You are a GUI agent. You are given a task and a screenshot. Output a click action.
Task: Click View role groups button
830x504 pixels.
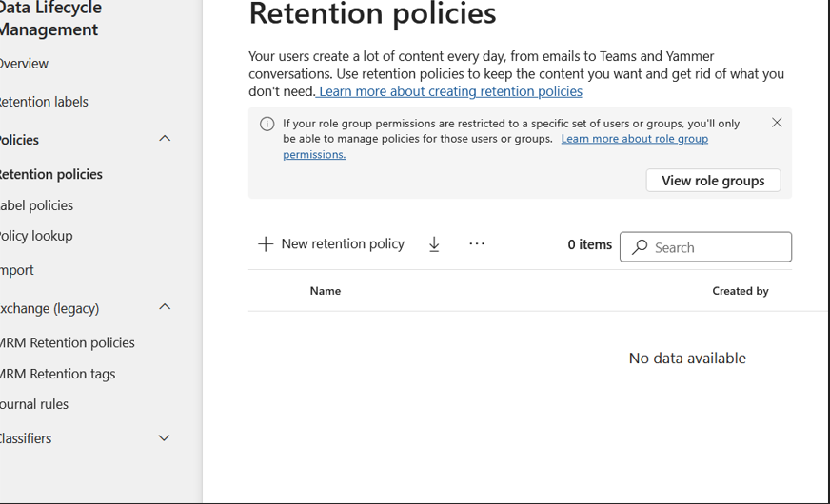713,181
